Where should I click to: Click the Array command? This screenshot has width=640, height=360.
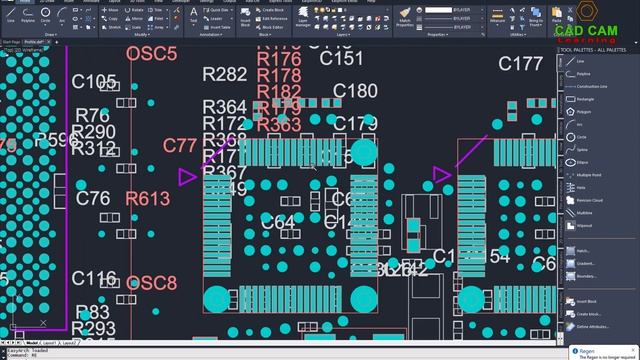click(x=156, y=27)
